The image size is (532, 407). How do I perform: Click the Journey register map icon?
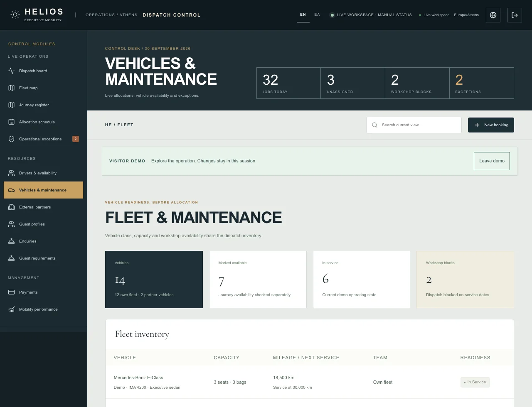[x=12, y=105]
